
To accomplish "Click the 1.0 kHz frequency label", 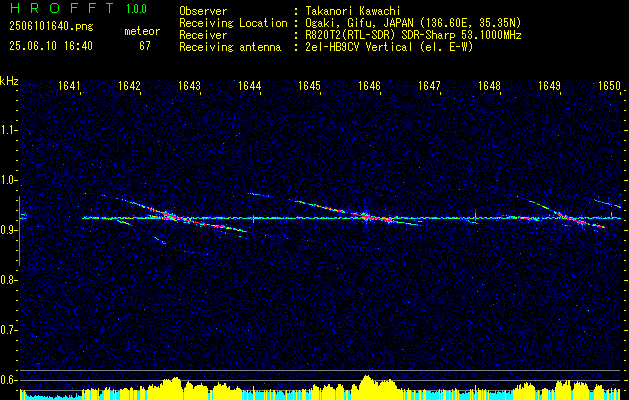I will pyautogui.click(x=8, y=180).
